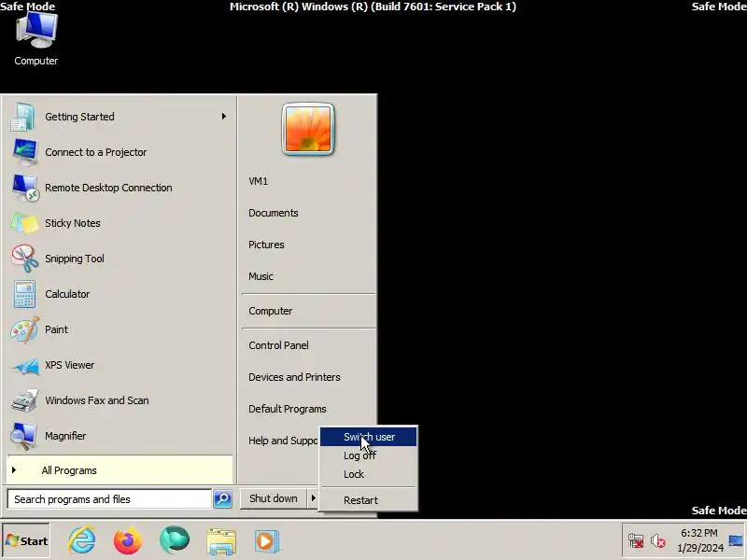Open Control Panel

(x=278, y=345)
